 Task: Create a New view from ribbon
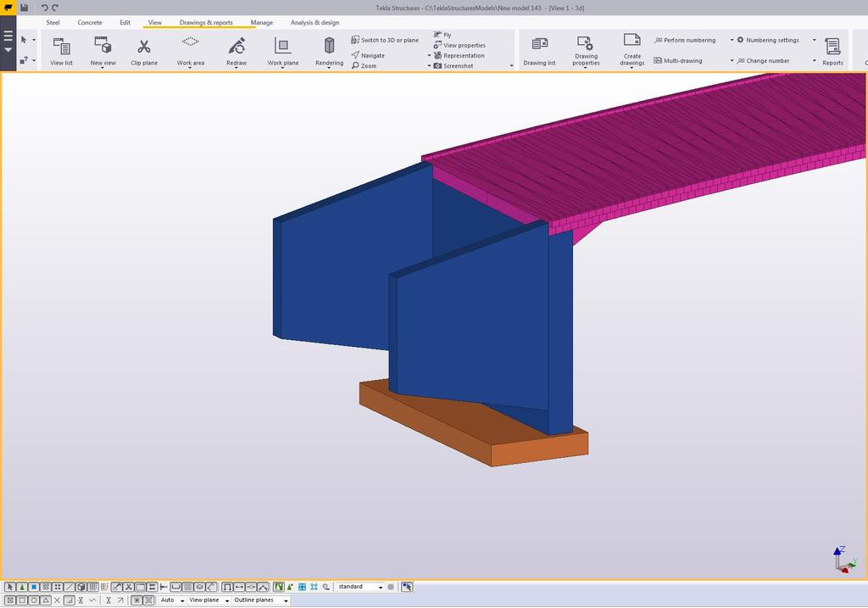pos(103,51)
